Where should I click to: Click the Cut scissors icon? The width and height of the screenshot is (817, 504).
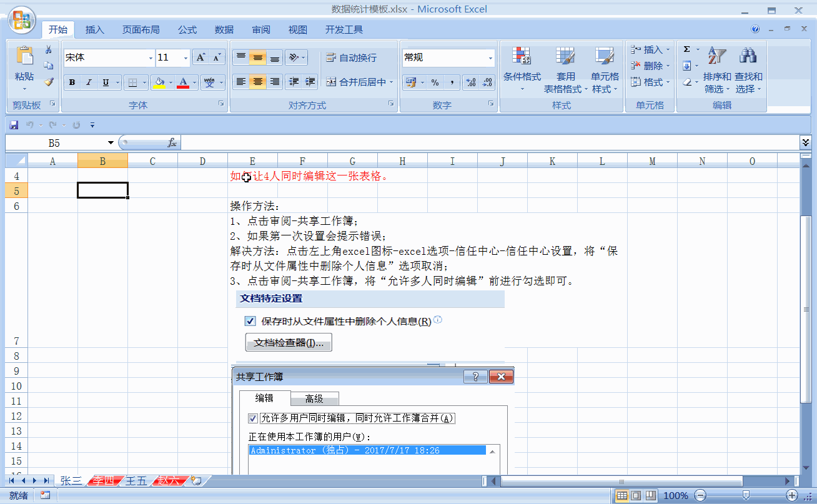(49, 50)
